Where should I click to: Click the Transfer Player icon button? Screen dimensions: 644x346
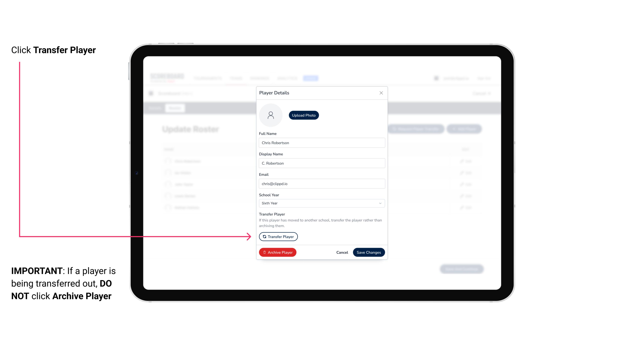click(x=278, y=237)
